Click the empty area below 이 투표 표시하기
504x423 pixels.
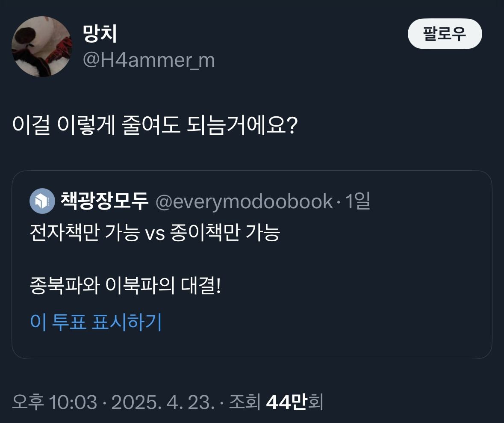click(251, 344)
